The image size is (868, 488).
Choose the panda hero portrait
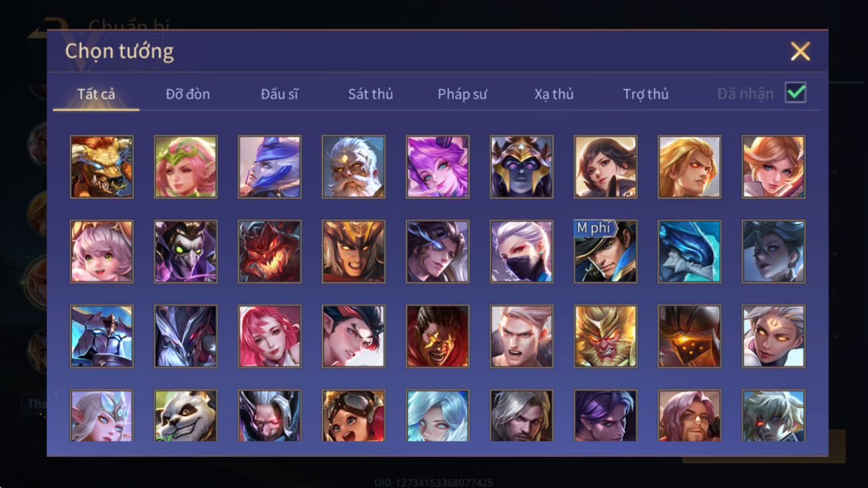pyautogui.click(x=186, y=416)
